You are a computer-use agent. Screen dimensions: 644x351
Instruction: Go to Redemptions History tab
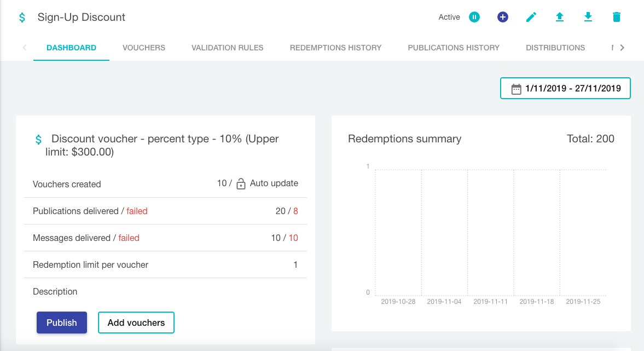tap(335, 48)
